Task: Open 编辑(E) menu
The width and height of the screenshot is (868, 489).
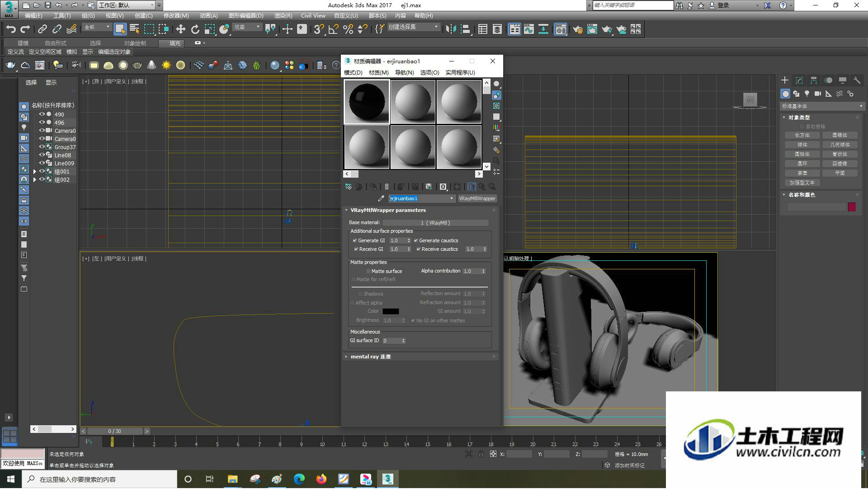Action: tap(33, 16)
